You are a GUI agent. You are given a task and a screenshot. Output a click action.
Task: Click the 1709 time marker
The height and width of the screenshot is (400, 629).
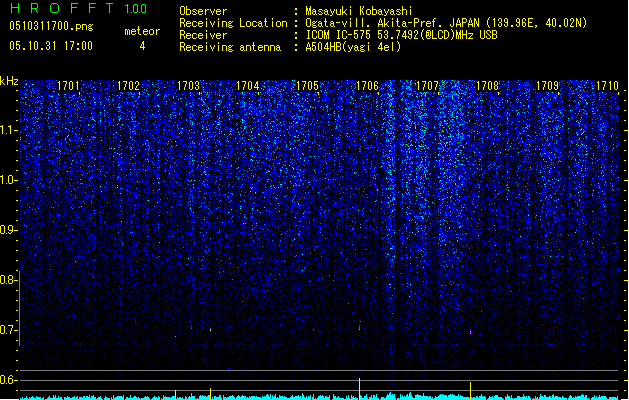[548, 85]
